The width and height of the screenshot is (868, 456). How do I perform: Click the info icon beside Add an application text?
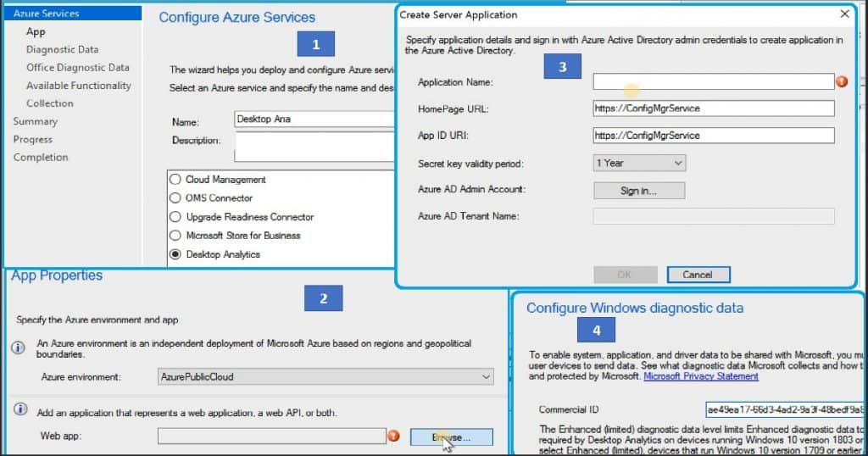coord(20,409)
